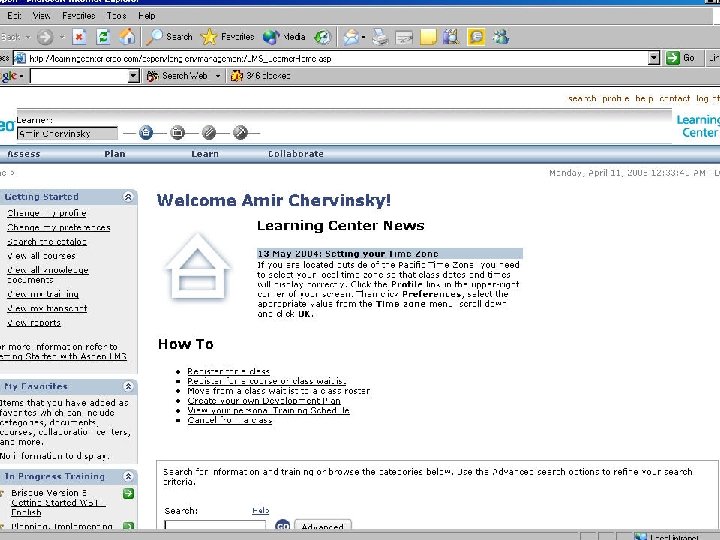Open View my training link
Viewport: 720px width, 540px height.
point(43,294)
